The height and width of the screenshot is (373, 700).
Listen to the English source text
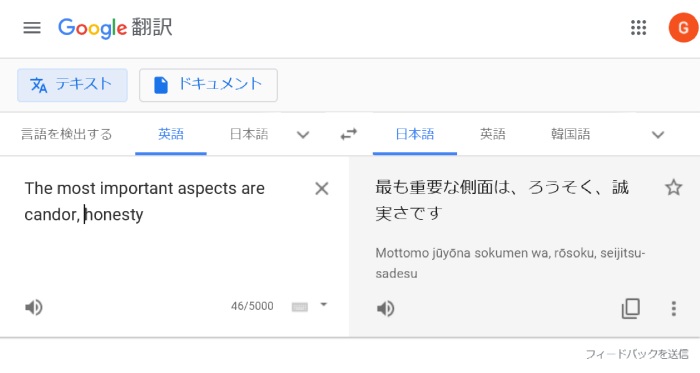tap(34, 307)
